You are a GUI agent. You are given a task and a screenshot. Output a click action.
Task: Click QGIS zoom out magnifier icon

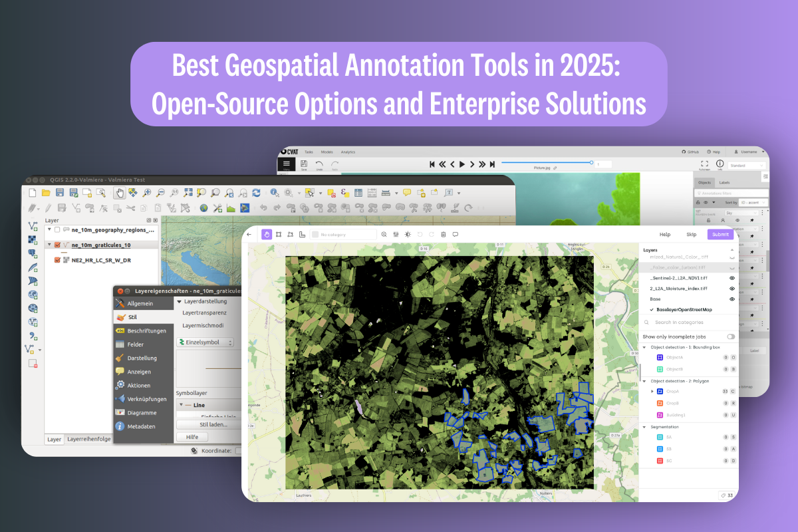click(160, 193)
